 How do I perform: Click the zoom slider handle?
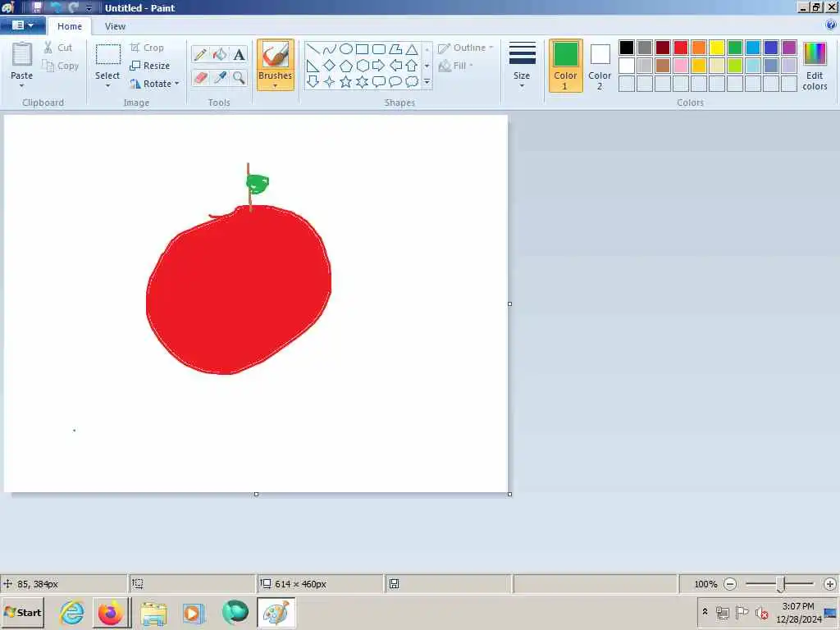(781, 584)
